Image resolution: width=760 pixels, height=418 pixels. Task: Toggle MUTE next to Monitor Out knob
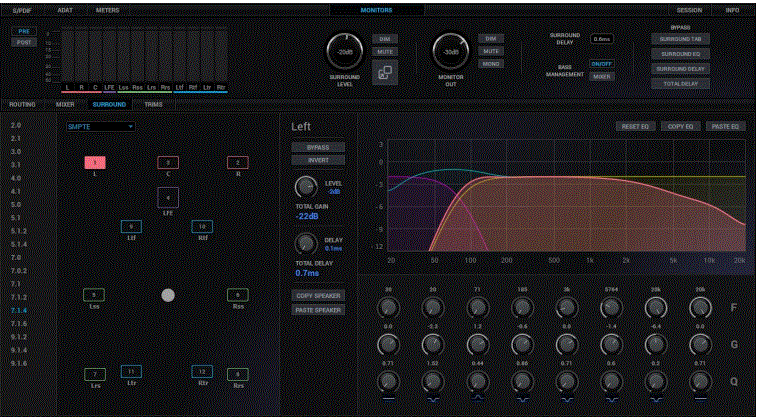click(491, 51)
